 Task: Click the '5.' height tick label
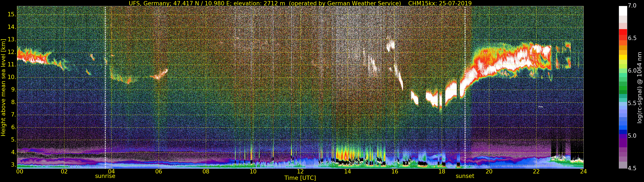(x=13, y=140)
